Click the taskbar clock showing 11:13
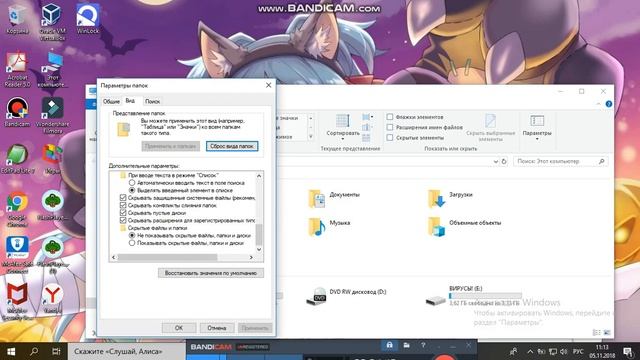Viewport: 640px width, 360px height. (x=602, y=351)
